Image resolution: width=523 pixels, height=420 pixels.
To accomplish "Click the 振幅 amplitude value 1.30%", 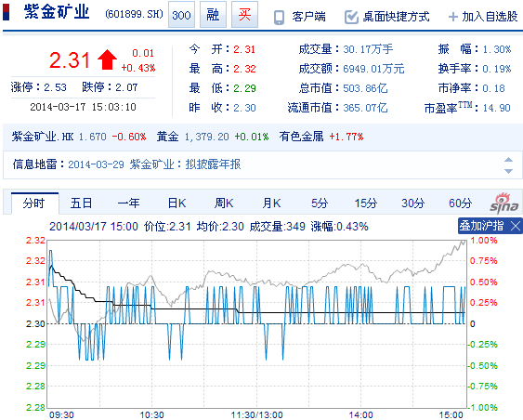I will coord(497,49).
